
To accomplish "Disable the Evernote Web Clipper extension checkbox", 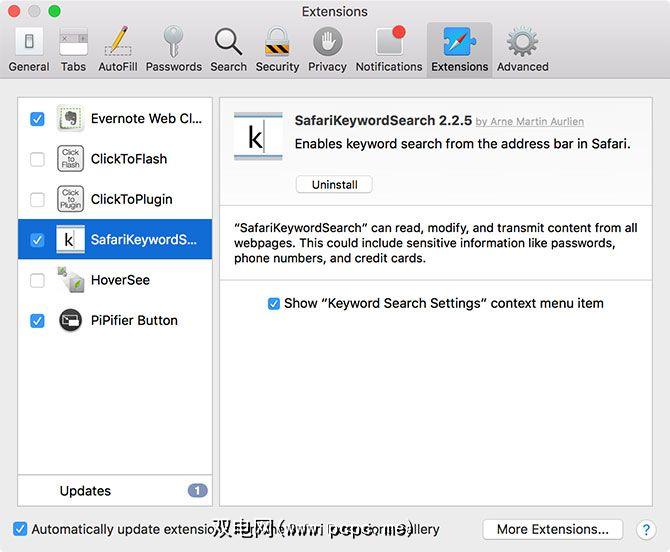I will click(x=37, y=119).
